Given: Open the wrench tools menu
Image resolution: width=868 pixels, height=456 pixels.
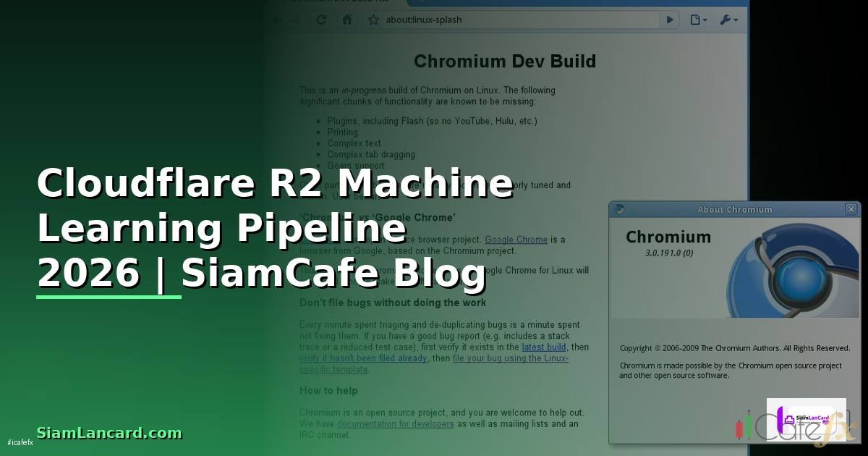Looking at the screenshot, I should 729,20.
